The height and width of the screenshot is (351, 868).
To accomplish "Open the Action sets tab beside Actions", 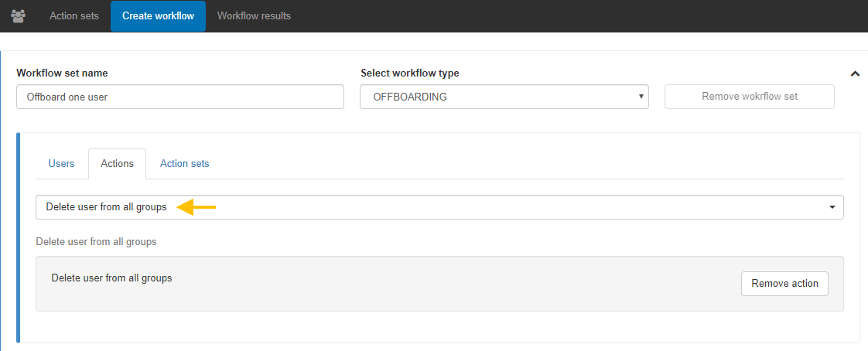I will (184, 164).
